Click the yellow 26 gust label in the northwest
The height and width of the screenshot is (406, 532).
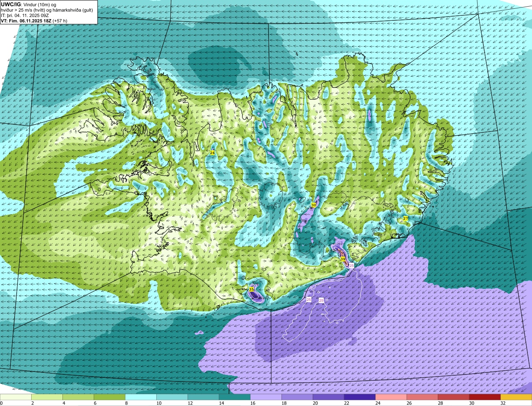tap(212, 153)
